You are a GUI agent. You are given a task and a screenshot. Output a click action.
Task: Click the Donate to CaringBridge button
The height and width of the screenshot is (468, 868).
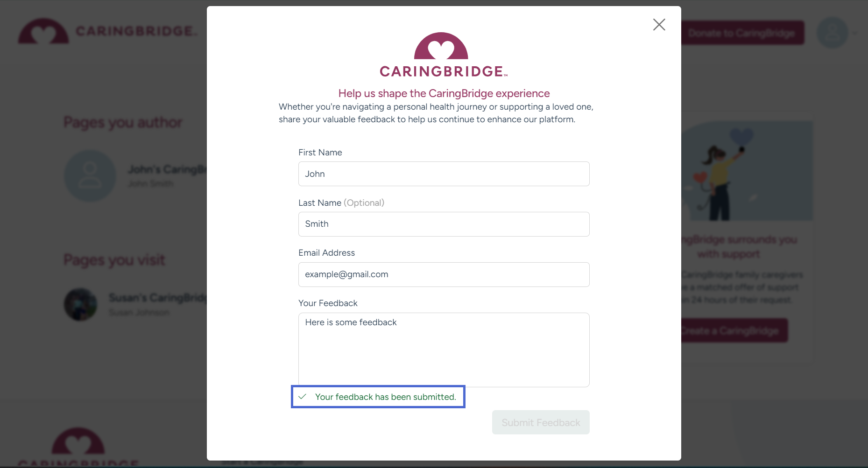pos(742,33)
